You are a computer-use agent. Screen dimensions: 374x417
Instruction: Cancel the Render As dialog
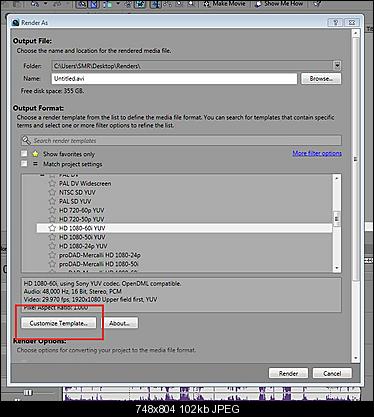[x=332, y=373]
